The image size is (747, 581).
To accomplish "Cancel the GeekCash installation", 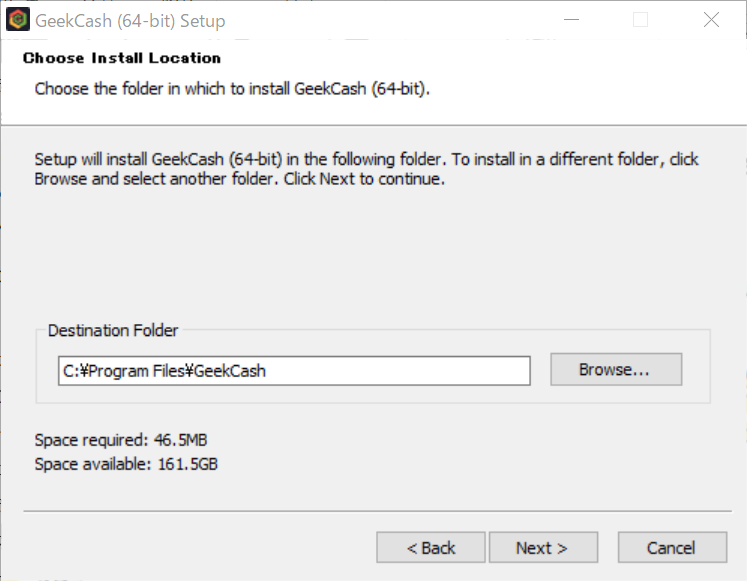I will [x=671, y=548].
